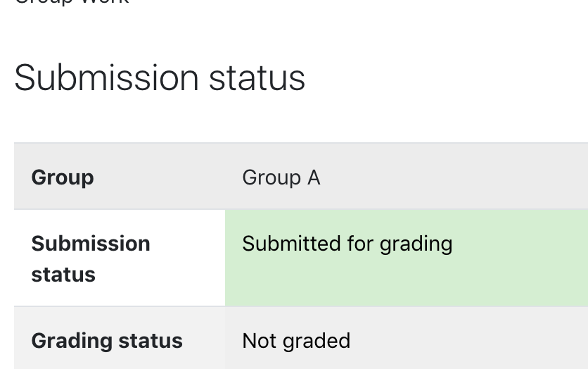This screenshot has width=588, height=369.
Task: Click the word "grading" in green cell
Action: pyautogui.click(x=416, y=245)
